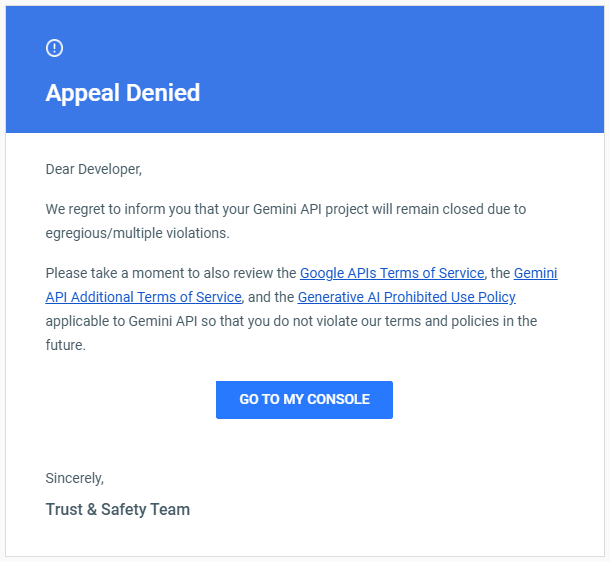This screenshot has height=562, width=610.
Task: Click the word "Appeal" in the heading
Action: coord(82,93)
